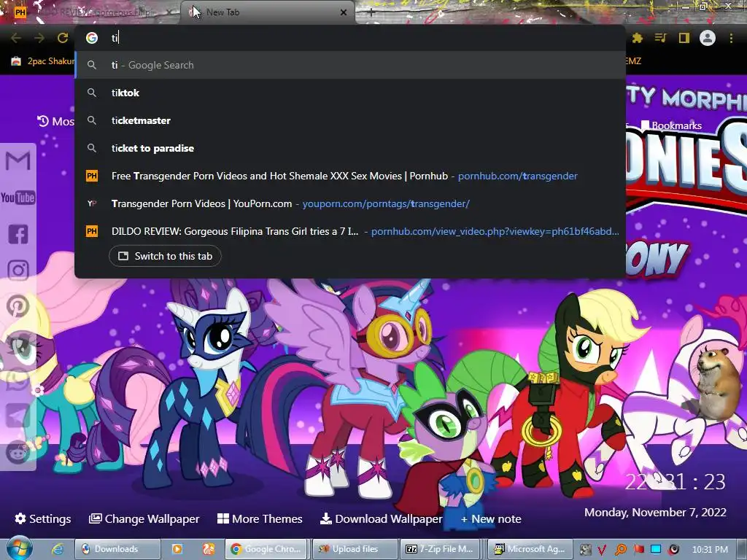Add a note with '+ New note'

click(x=491, y=518)
